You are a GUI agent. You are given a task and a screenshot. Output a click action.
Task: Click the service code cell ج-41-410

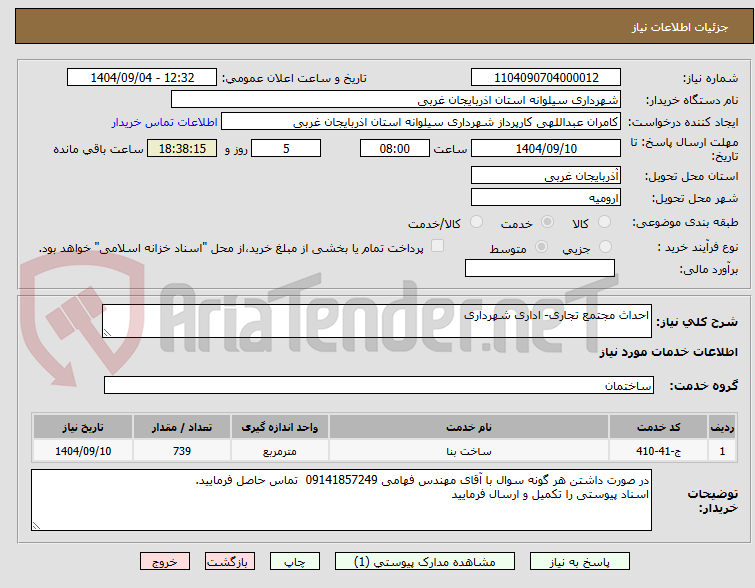658,451
